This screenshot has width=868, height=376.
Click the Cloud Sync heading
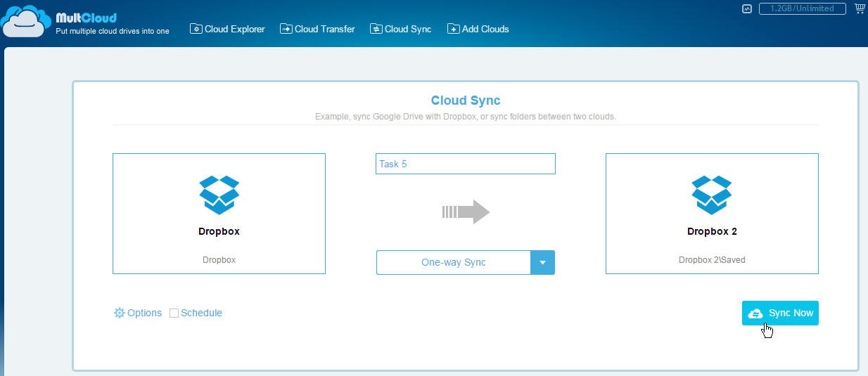(x=466, y=101)
